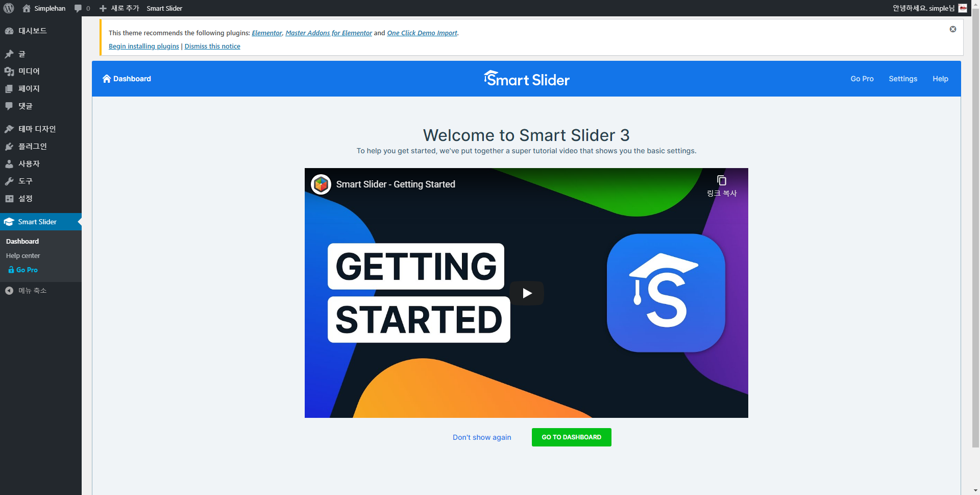Open the Simplehan site home link

(x=44, y=8)
